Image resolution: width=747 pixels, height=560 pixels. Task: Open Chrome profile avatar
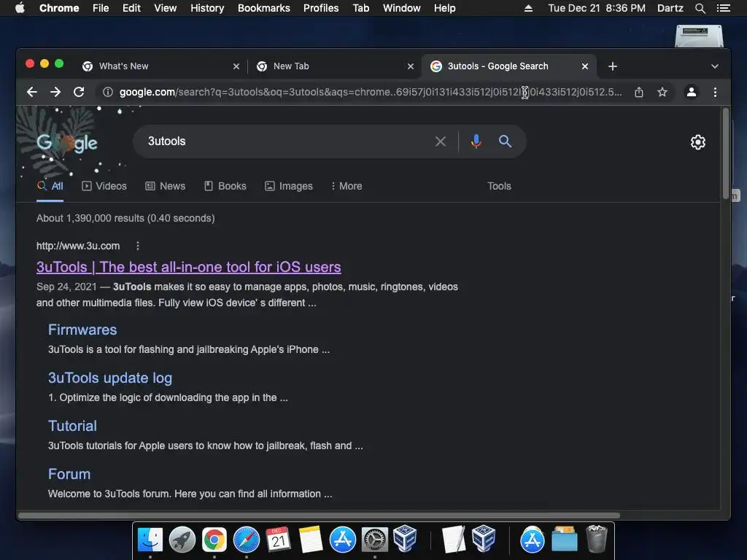pos(692,92)
